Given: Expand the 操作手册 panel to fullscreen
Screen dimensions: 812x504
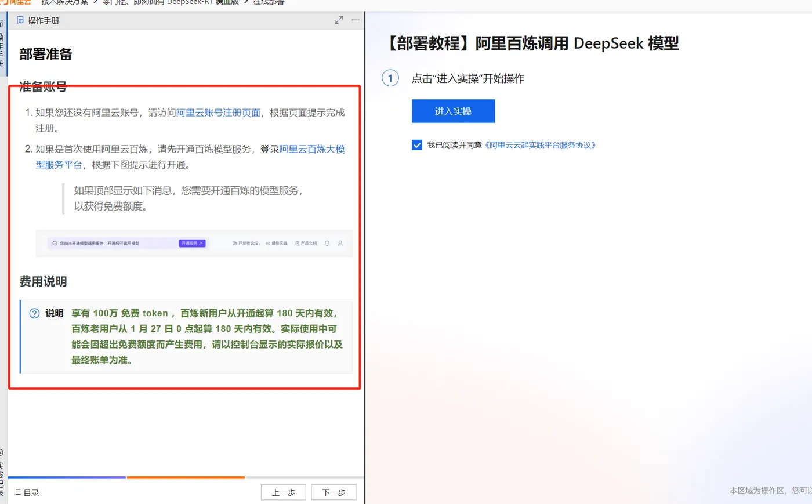Looking at the screenshot, I should pos(339,20).
